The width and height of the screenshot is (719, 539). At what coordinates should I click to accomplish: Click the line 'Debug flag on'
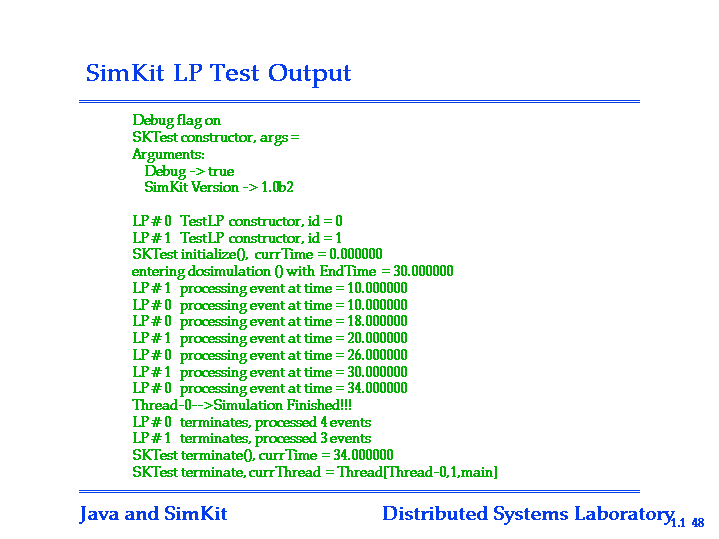177,121
